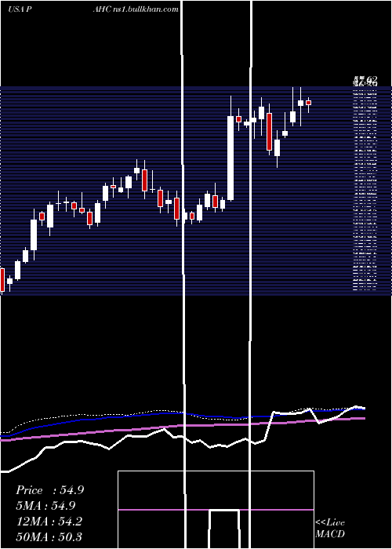Viewport: 392px width, 549px height.
Task: Click the tall white breakout candlestick
Action: pyautogui.click(x=230, y=158)
